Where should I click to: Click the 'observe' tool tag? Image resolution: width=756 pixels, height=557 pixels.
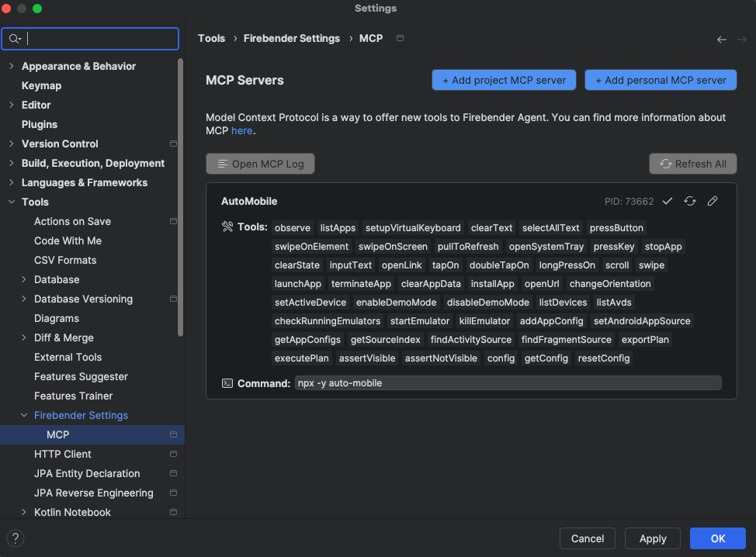292,228
